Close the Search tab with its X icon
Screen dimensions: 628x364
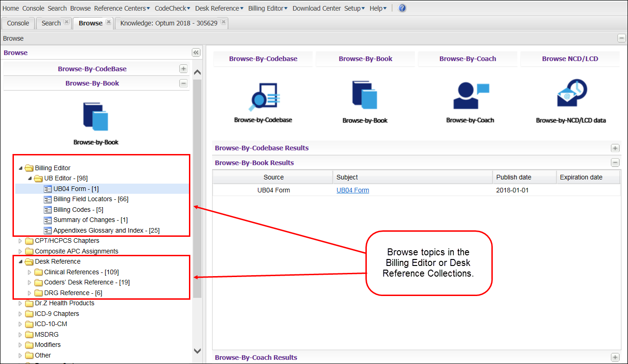click(x=67, y=22)
